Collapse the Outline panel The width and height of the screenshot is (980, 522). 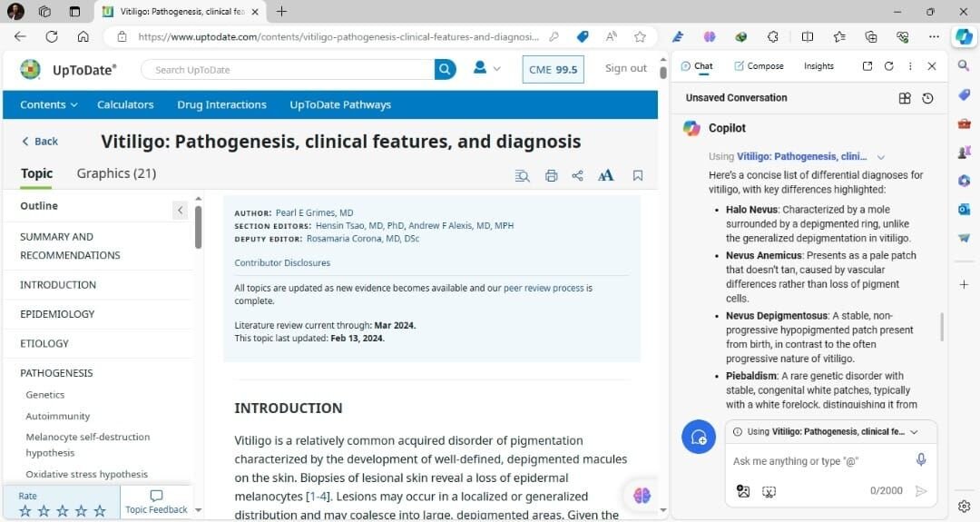pos(180,210)
